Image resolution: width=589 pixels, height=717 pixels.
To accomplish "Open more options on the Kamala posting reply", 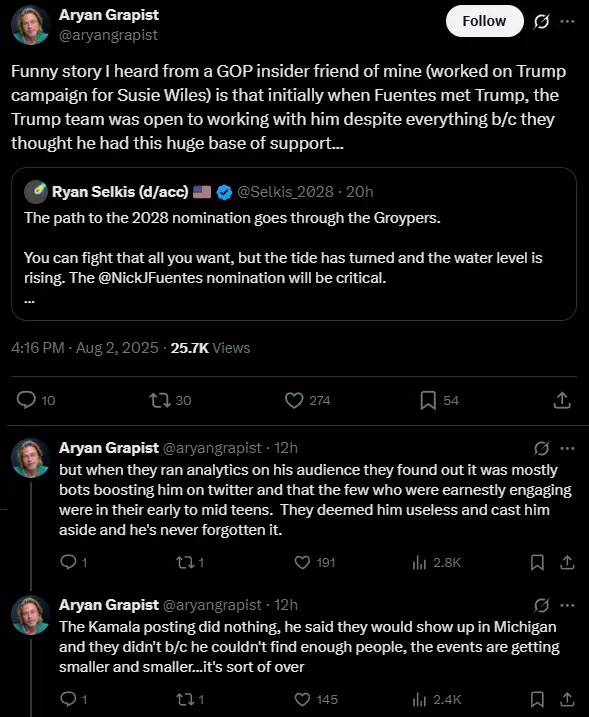I will [x=567, y=605].
